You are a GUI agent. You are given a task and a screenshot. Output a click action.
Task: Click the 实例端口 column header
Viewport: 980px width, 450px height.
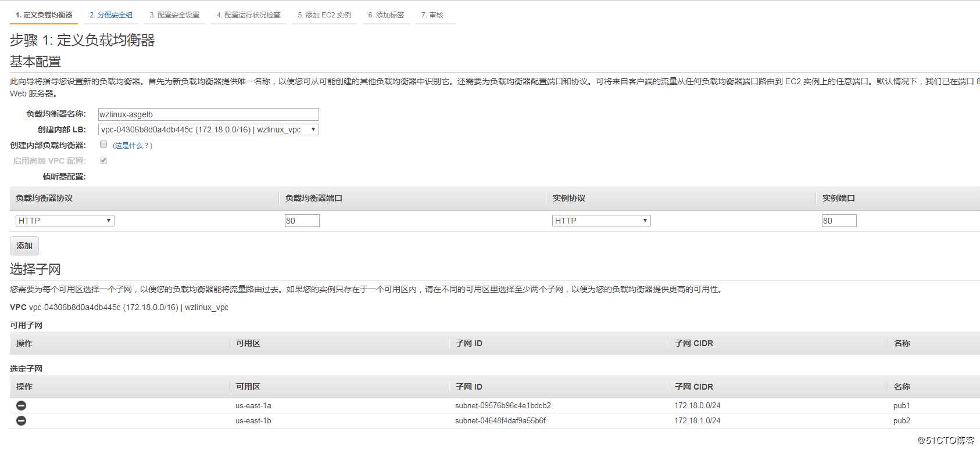coord(839,198)
